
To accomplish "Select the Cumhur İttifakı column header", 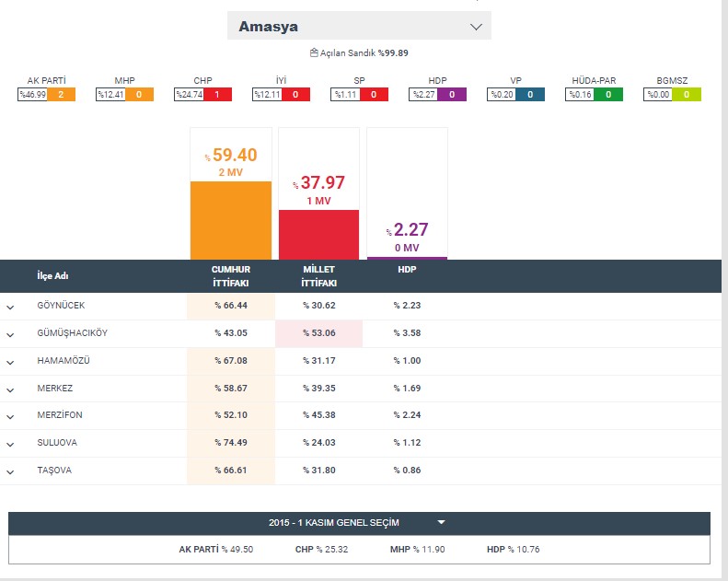I will tap(230, 275).
